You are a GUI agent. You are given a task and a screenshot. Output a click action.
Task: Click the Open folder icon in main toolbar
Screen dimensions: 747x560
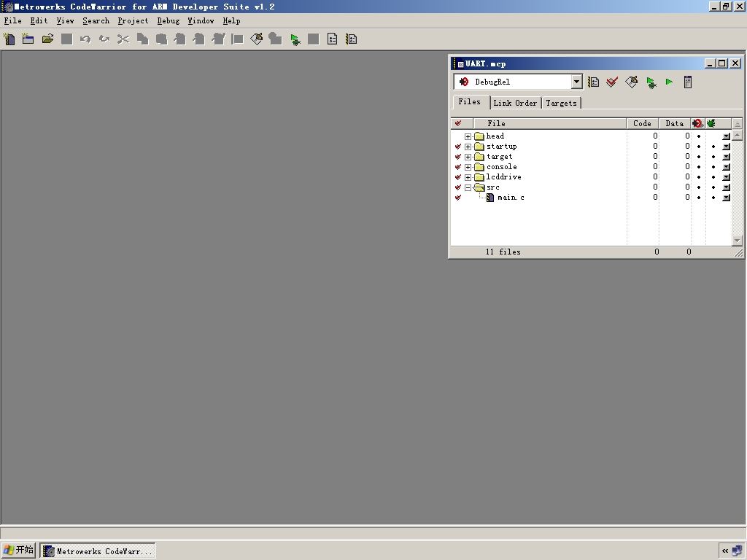(47, 39)
